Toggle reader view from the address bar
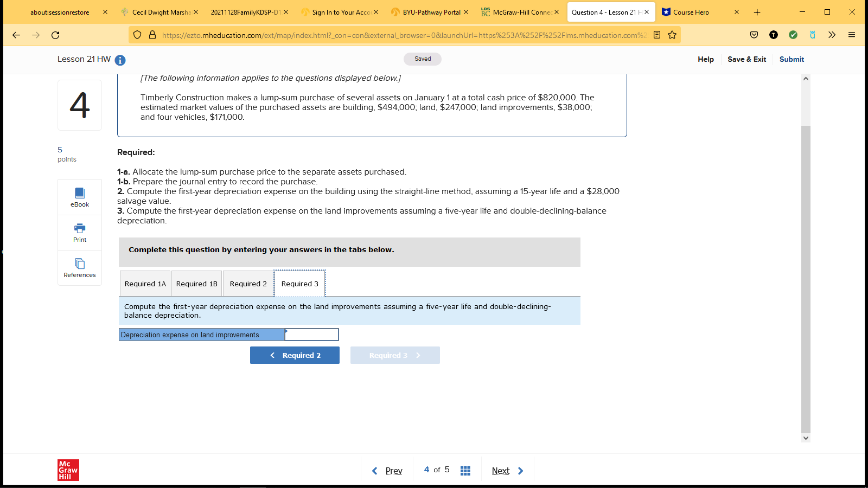The height and width of the screenshot is (488, 868). pyautogui.click(x=657, y=35)
